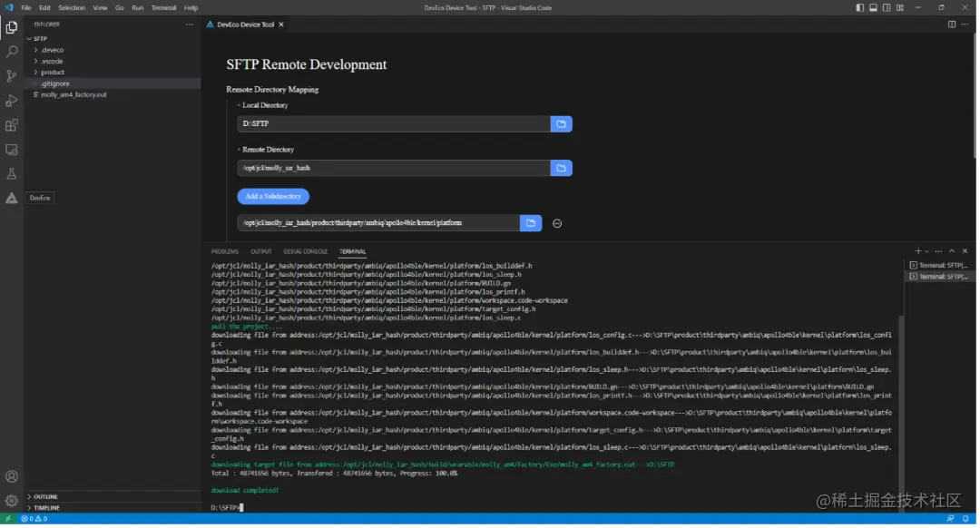The width and height of the screenshot is (980, 528).
Task: Close the DevEco Device Tool tab
Action: click(x=282, y=24)
